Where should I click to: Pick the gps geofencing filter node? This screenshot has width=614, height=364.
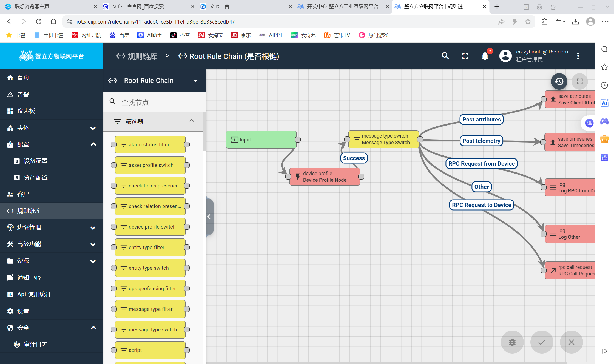(x=150, y=289)
